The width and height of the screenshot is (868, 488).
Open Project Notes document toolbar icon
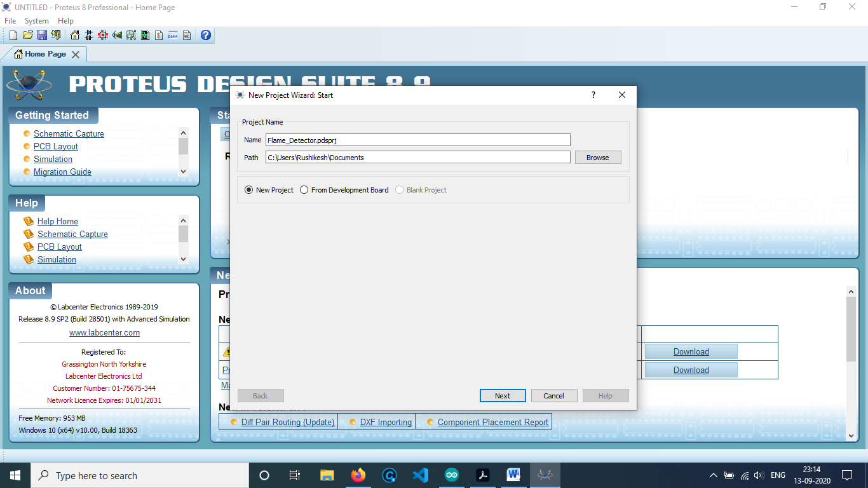187,35
